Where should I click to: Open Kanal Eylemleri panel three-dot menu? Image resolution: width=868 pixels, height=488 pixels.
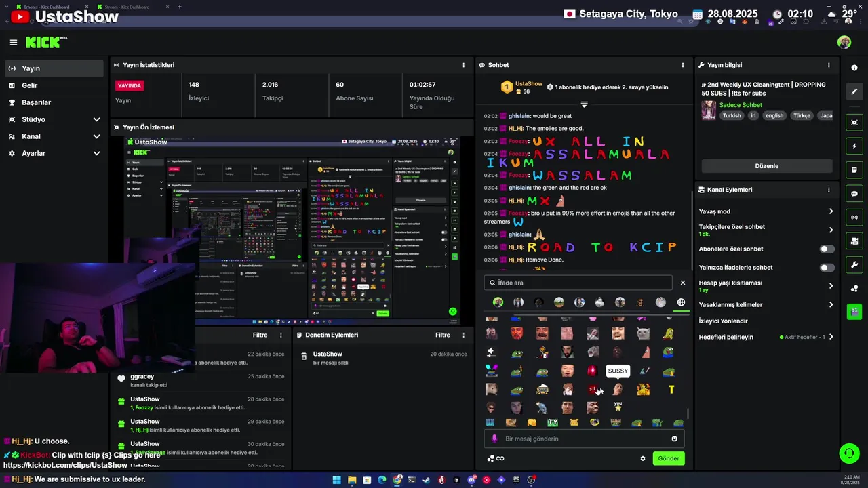829,190
